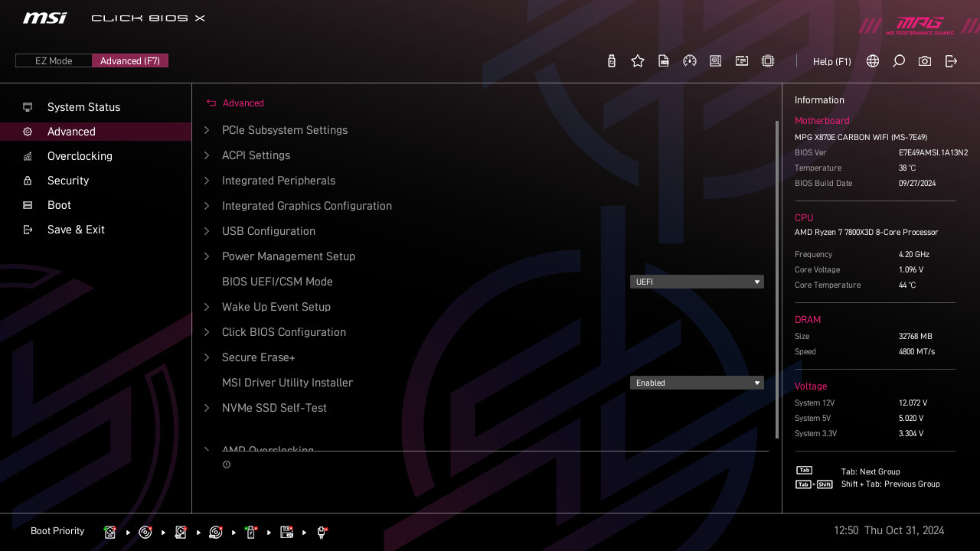Click the Save & Exit sidebar icon
The width and height of the screenshot is (980, 551).
pos(28,230)
